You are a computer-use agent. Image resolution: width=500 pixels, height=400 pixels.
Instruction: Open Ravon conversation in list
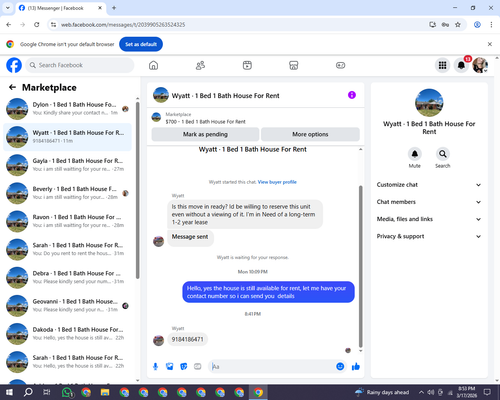pos(67,221)
